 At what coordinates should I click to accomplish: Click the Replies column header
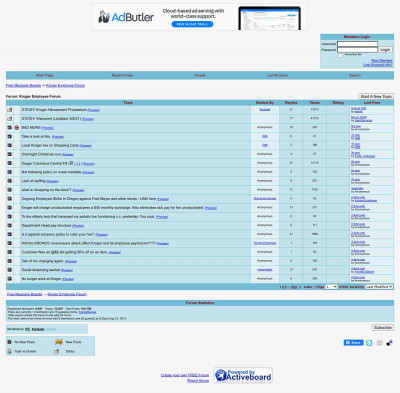tap(291, 103)
